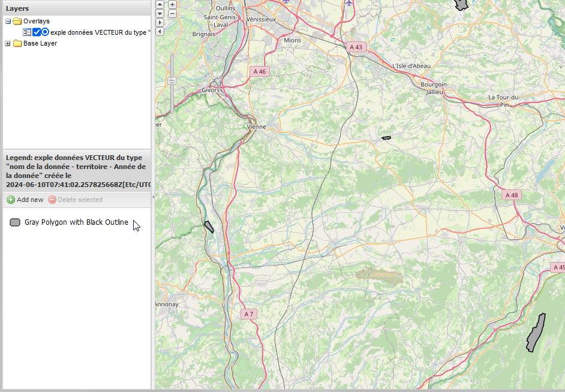Click the Delete selected button
The image size is (565, 392).
click(75, 200)
